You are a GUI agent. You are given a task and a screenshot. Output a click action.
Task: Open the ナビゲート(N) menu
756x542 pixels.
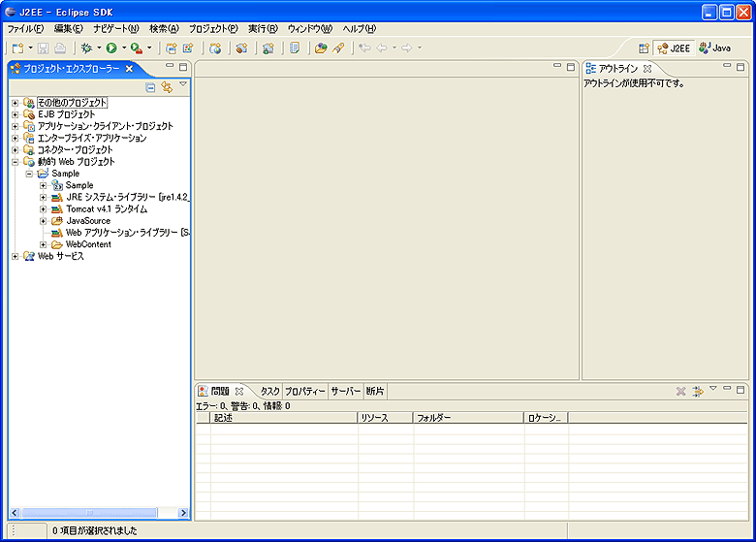coord(116,29)
